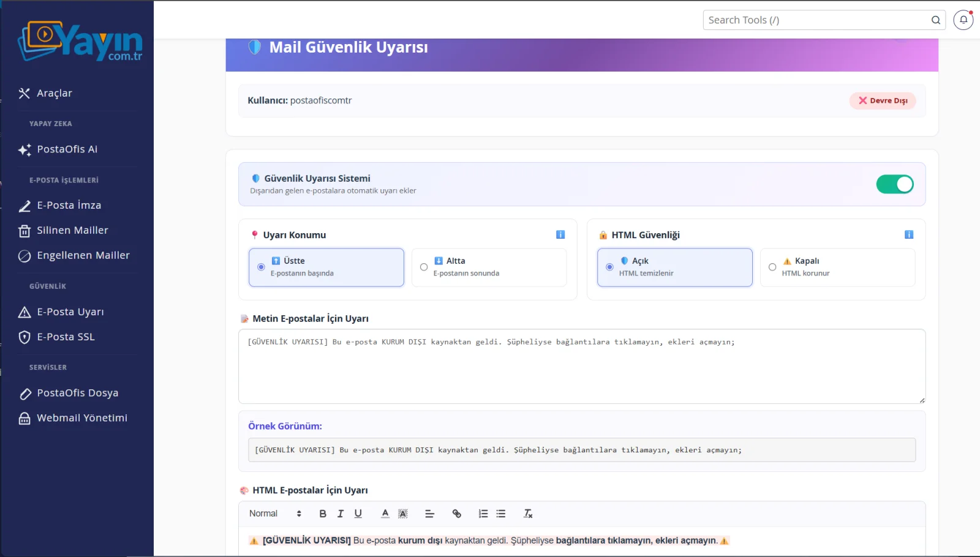Click the Devre Dışı status badge
980x557 pixels.
883,100
